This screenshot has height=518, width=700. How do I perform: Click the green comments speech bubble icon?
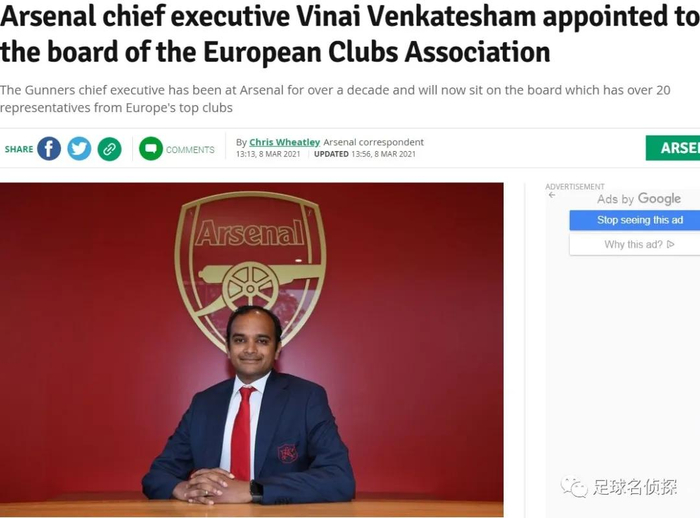(x=151, y=149)
